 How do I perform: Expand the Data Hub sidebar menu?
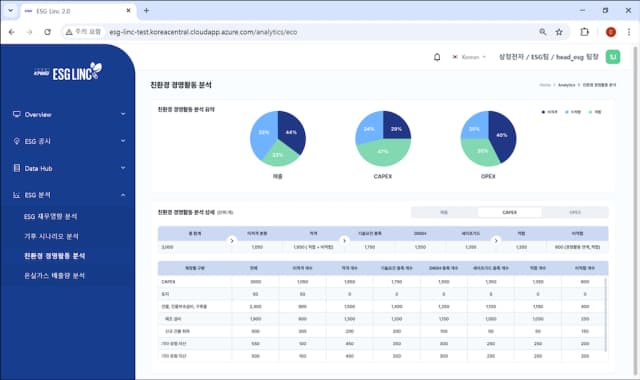(x=69, y=168)
